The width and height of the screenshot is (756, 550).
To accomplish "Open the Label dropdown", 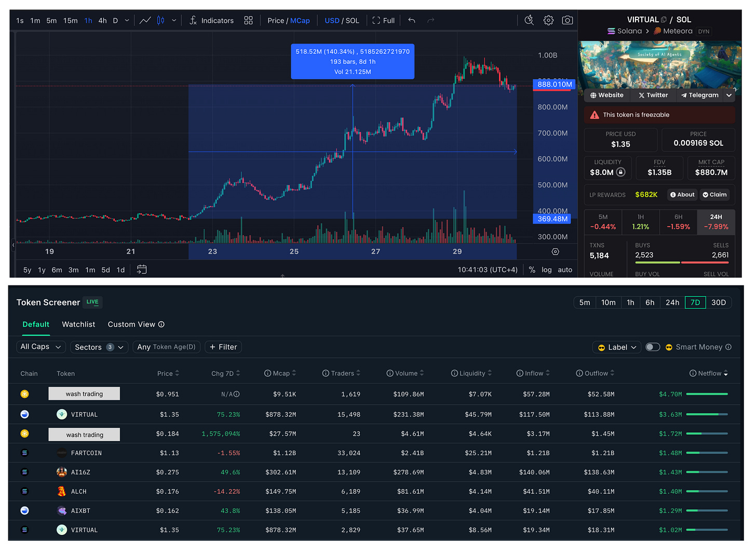I will 617,347.
